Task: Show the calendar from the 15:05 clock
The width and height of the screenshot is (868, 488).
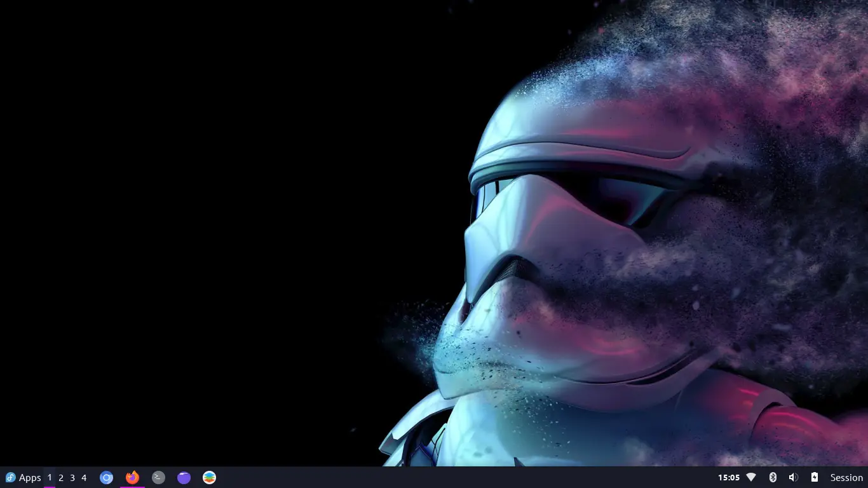Action: (x=729, y=477)
